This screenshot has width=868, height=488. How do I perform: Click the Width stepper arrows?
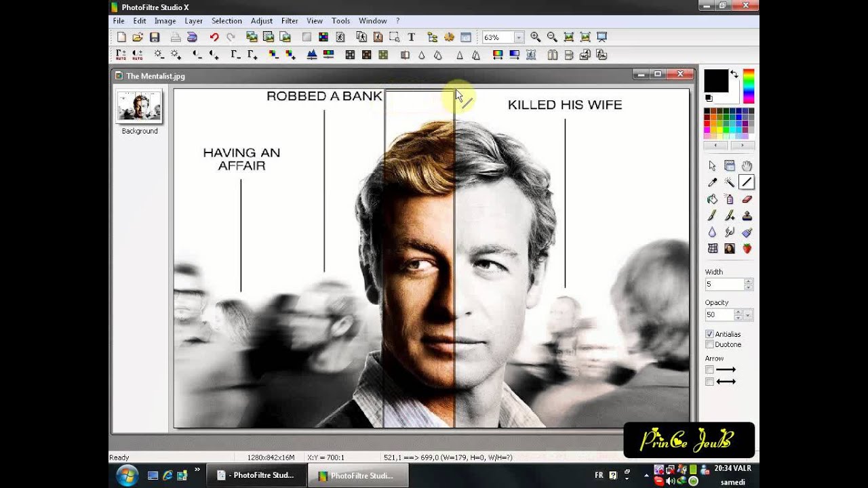click(748, 285)
